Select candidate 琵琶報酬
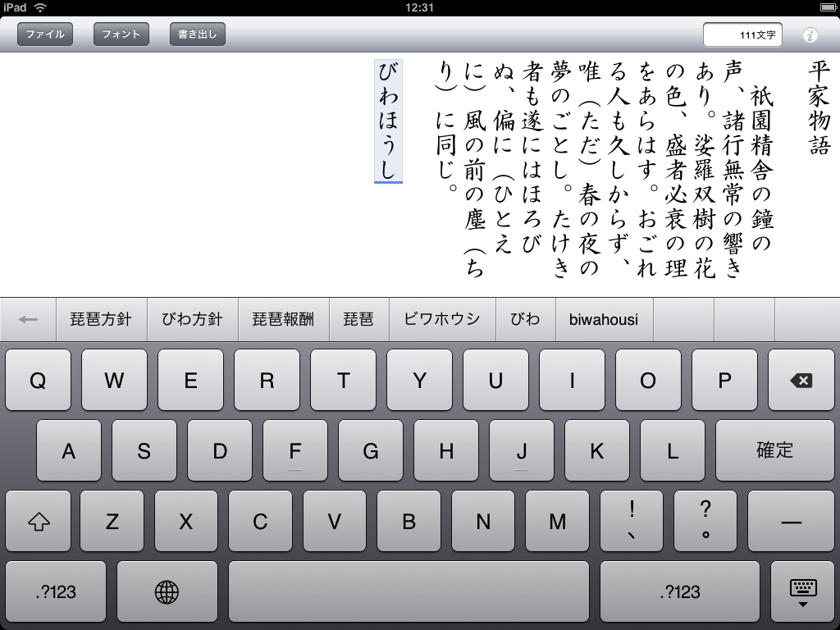 (283, 319)
